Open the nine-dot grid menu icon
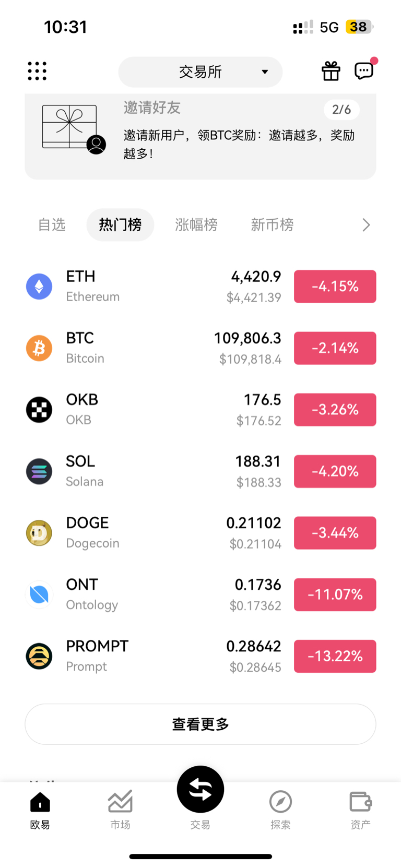 [37, 71]
